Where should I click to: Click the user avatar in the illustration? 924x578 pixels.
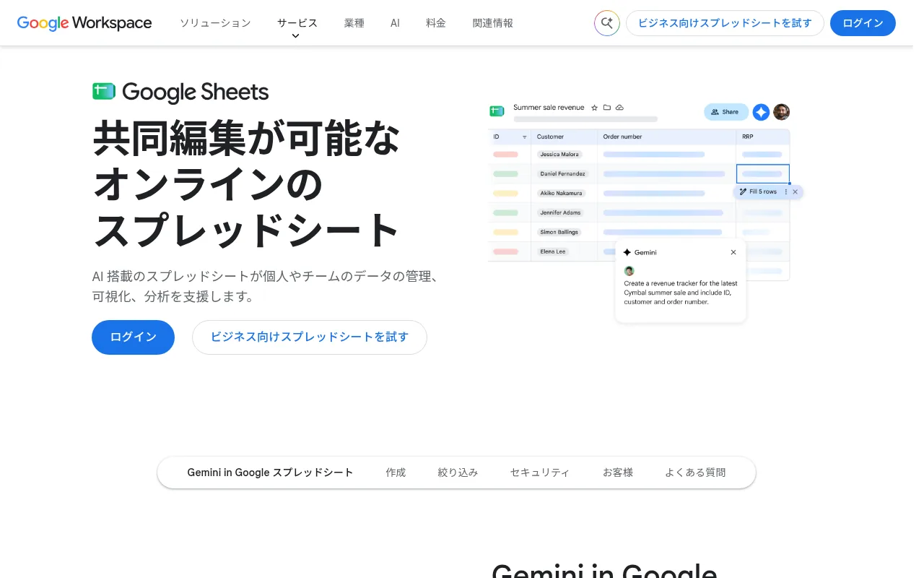tap(781, 112)
